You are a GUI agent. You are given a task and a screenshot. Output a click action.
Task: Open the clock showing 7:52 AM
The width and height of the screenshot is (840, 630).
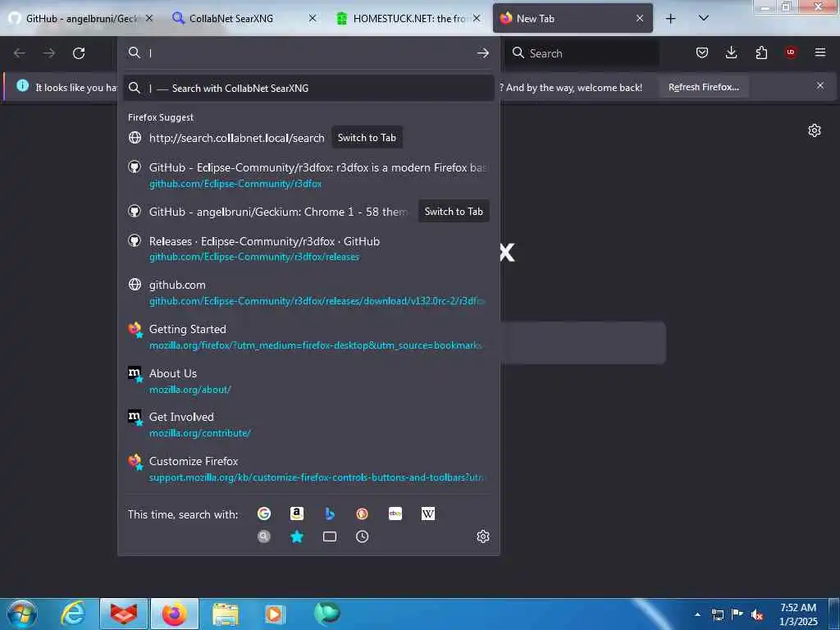[798, 614]
